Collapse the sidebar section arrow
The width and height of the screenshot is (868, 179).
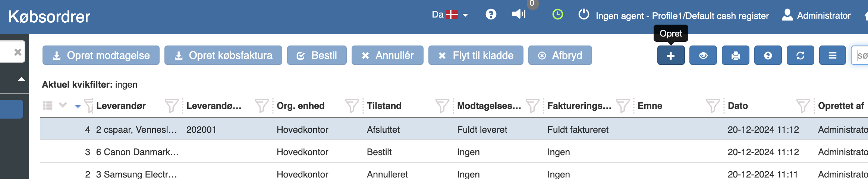[x=22, y=79]
